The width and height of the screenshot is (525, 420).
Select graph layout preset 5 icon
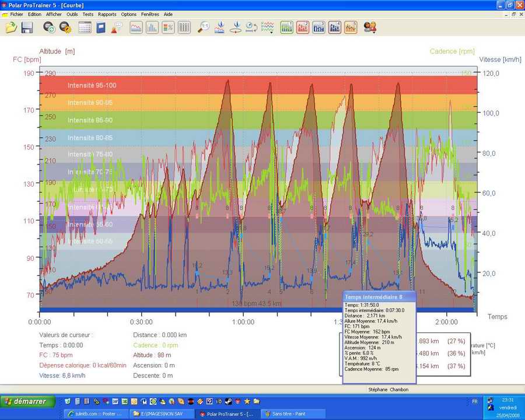click(x=351, y=27)
